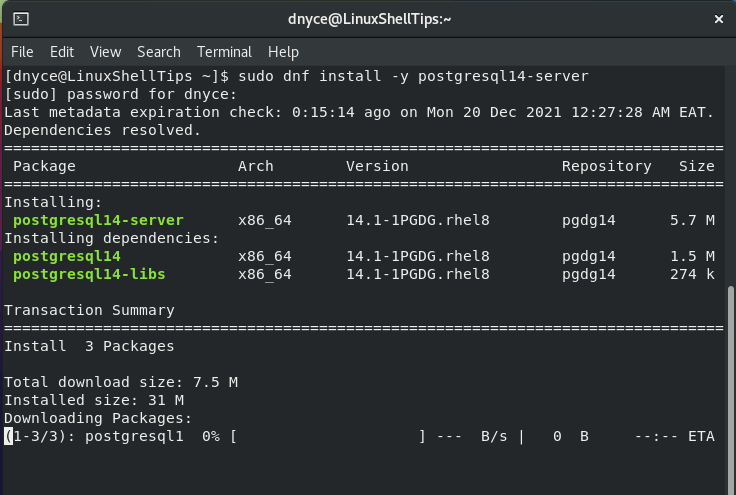
Task: Open the Terminal menu
Action: (224, 52)
